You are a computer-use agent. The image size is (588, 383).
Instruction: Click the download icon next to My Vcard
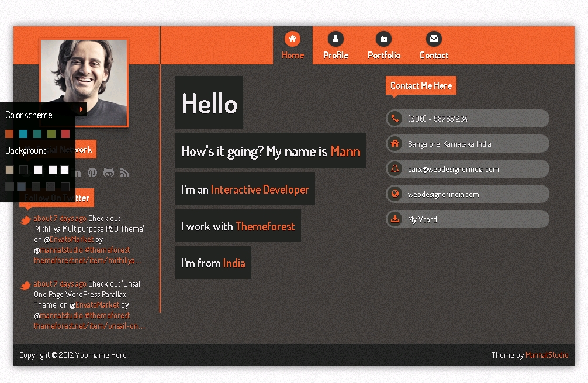tap(395, 219)
